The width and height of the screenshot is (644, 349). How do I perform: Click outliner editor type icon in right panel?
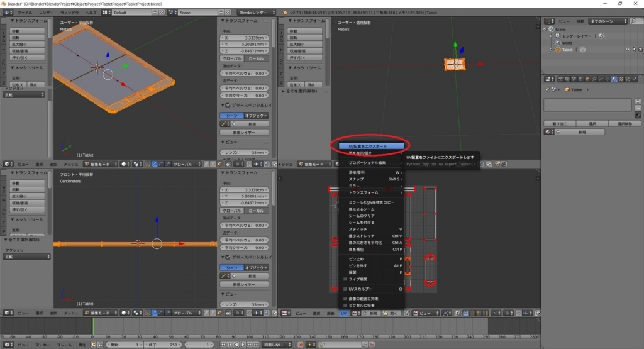coord(548,21)
